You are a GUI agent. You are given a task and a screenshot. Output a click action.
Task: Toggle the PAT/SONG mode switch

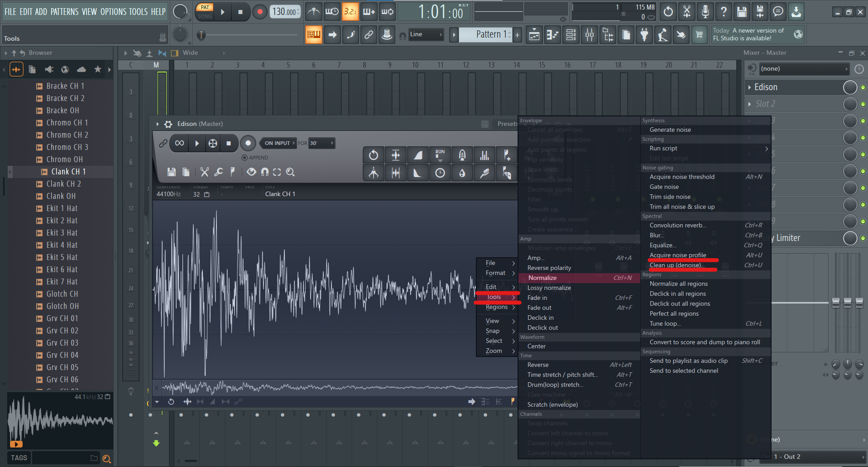click(x=205, y=12)
